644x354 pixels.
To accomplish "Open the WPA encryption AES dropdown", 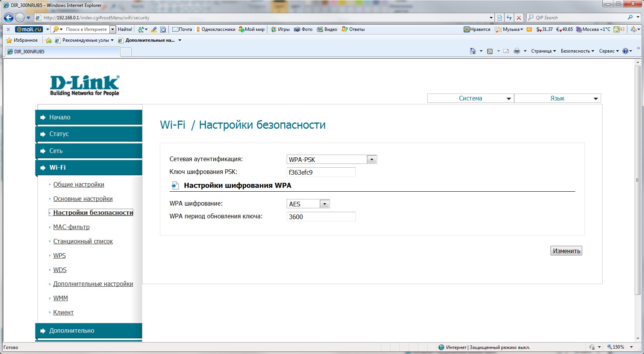I will click(x=325, y=204).
